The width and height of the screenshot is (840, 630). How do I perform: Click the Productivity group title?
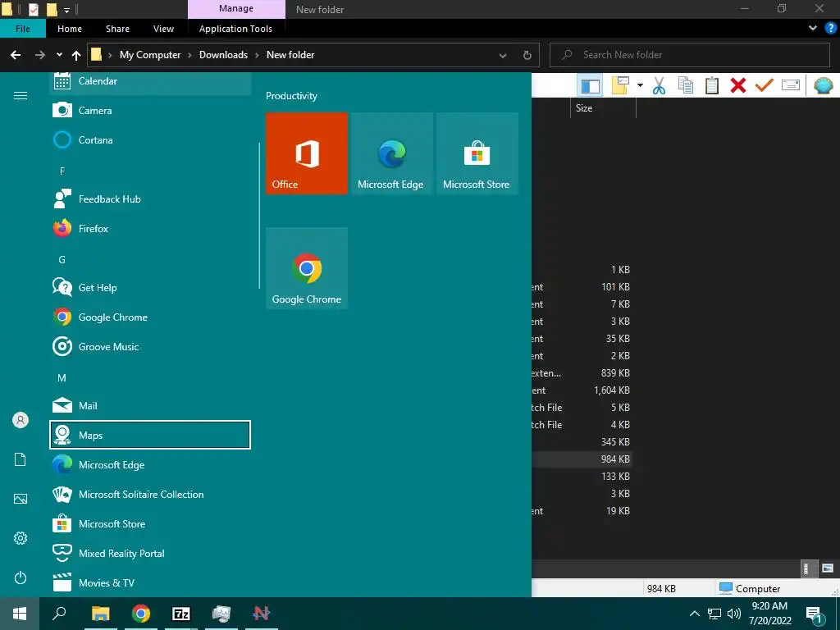[291, 96]
